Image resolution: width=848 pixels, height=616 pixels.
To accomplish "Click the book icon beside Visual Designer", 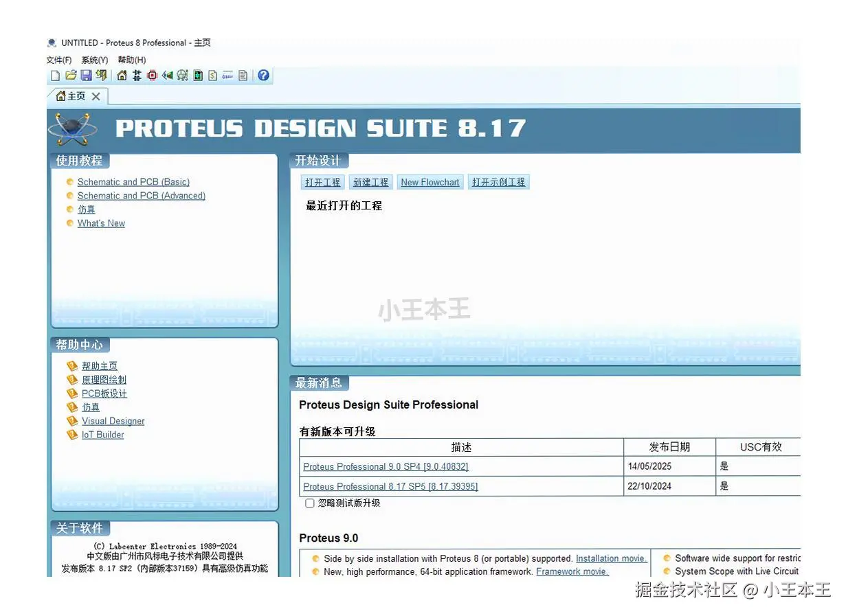I will pyautogui.click(x=72, y=421).
